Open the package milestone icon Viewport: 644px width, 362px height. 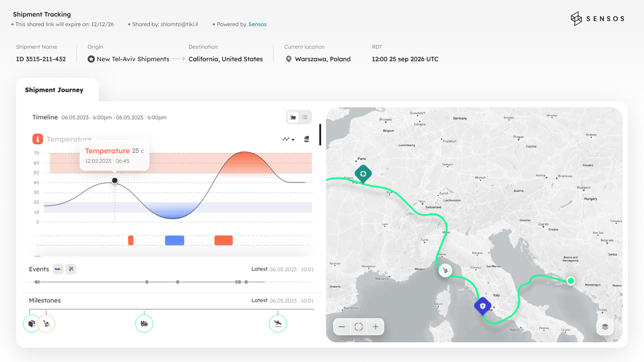(32, 324)
